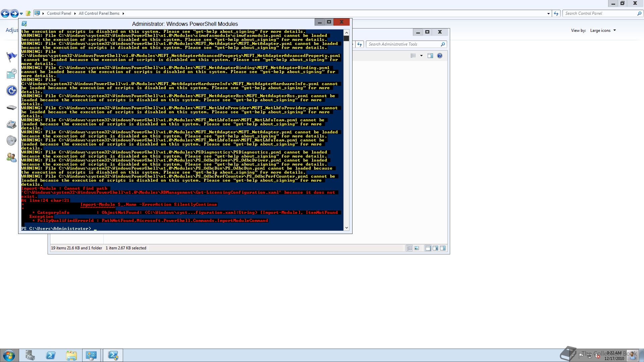Image resolution: width=644 pixels, height=362 pixels.
Task: Open the Administrative Tools view options dropdown
Action: (x=421, y=56)
